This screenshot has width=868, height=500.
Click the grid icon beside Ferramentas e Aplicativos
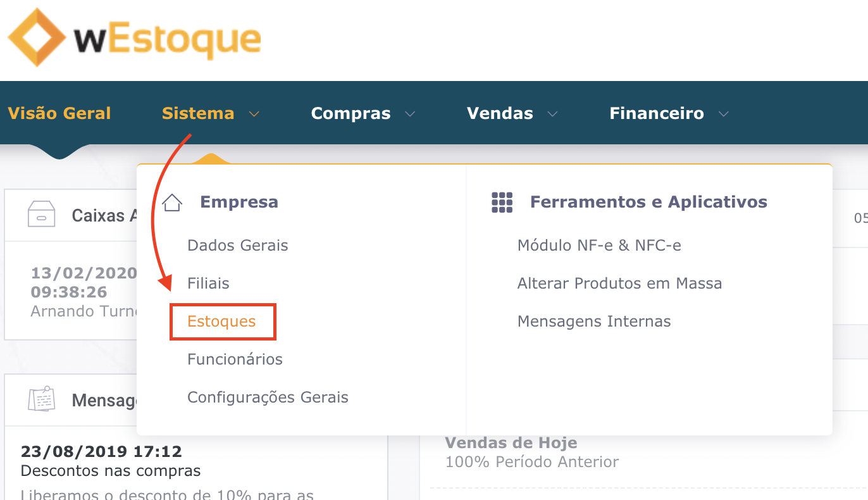click(x=500, y=201)
